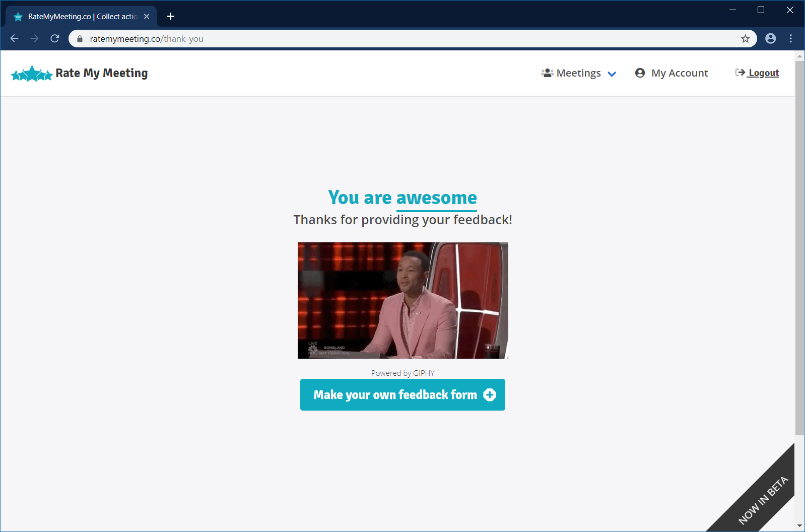The height and width of the screenshot is (532, 805).
Task: Select the RateMyMeeting.co browser tab
Action: [82, 17]
